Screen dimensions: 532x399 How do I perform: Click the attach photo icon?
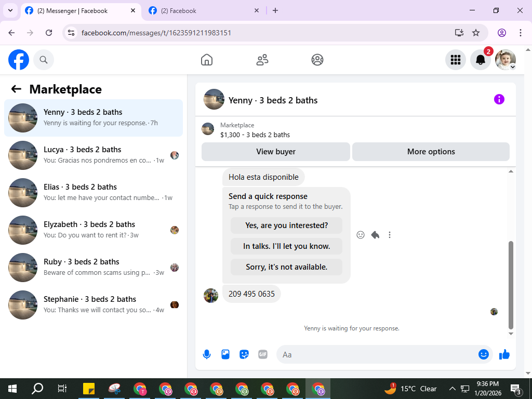[225, 354]
